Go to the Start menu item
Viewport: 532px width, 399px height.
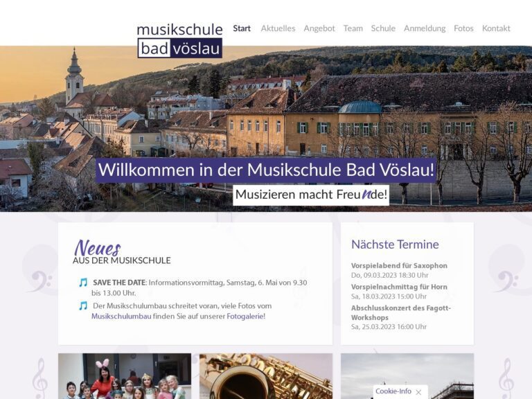242,28
